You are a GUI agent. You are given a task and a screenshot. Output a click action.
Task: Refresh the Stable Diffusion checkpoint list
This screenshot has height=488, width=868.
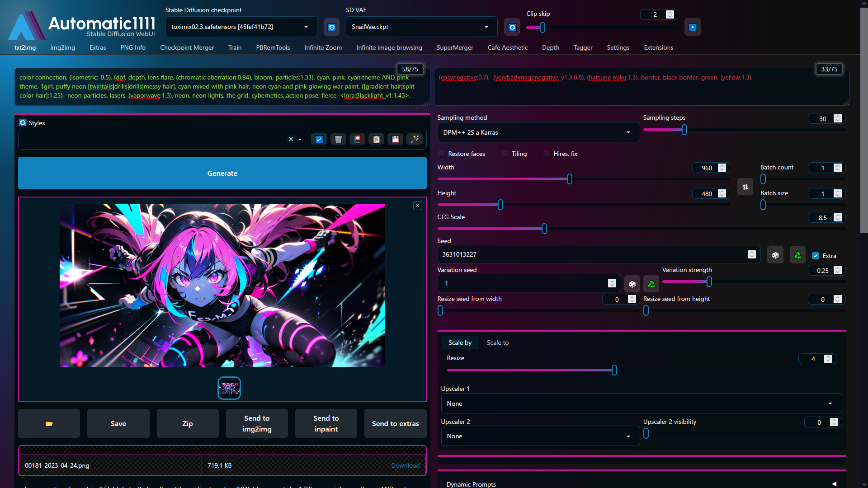(x=332, y=27)
